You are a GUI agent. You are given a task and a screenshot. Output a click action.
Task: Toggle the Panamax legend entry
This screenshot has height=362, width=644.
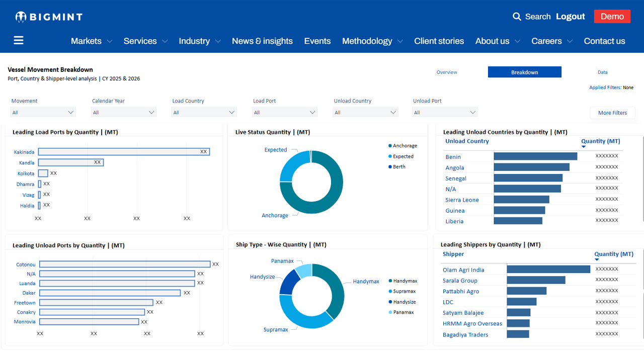click(403, 313)
